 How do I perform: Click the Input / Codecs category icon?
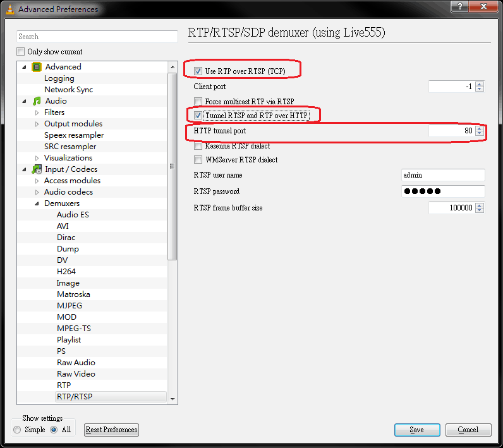[37, 169]
